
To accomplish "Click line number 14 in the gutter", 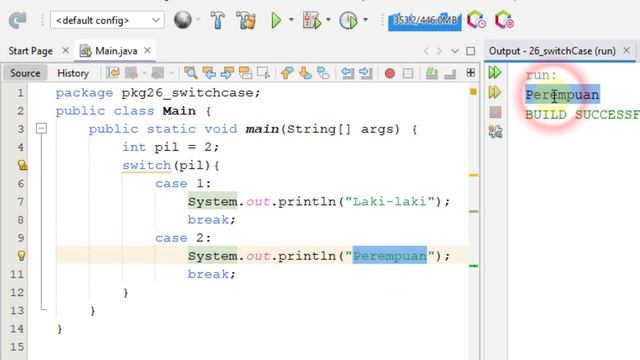I will point(17,329).
